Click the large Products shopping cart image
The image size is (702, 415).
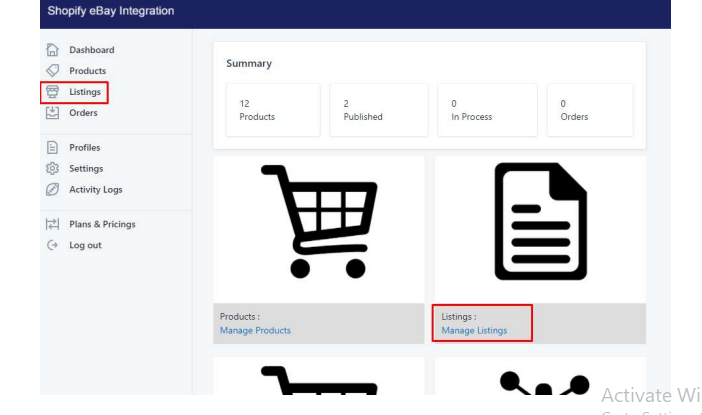click(319, 222)
